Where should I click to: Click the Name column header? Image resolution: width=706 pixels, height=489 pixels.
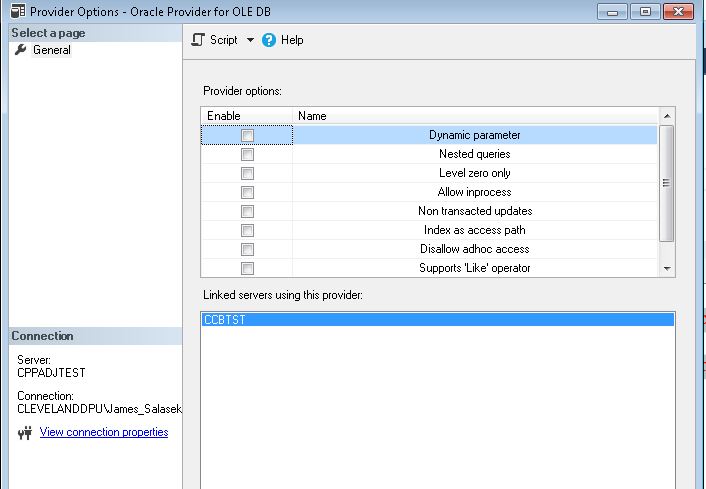pos(312,116)
